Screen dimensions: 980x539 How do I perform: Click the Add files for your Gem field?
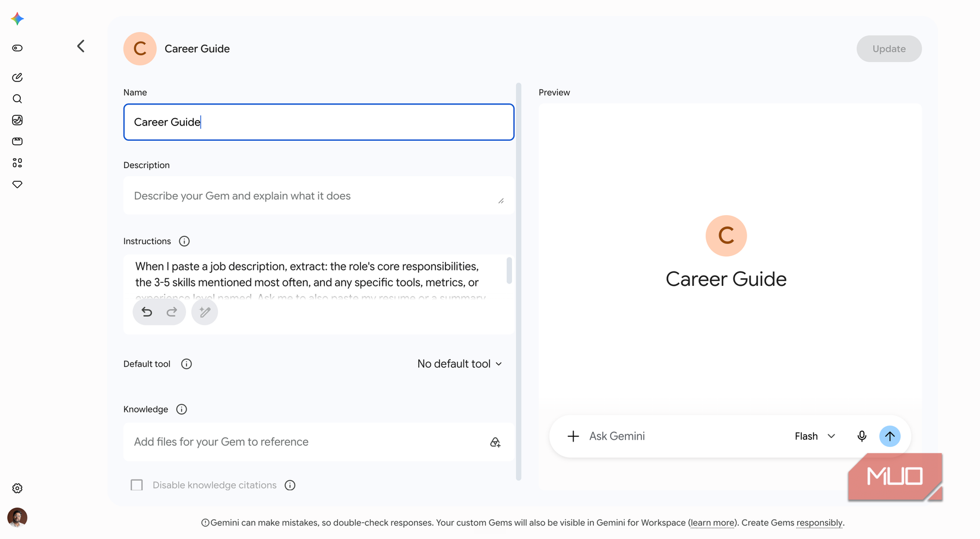[319, 442]
